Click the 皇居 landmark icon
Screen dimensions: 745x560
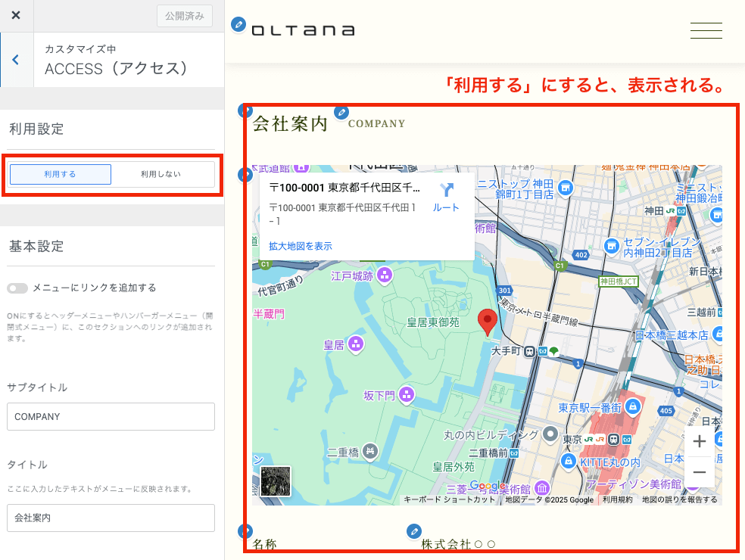(356, 344)
